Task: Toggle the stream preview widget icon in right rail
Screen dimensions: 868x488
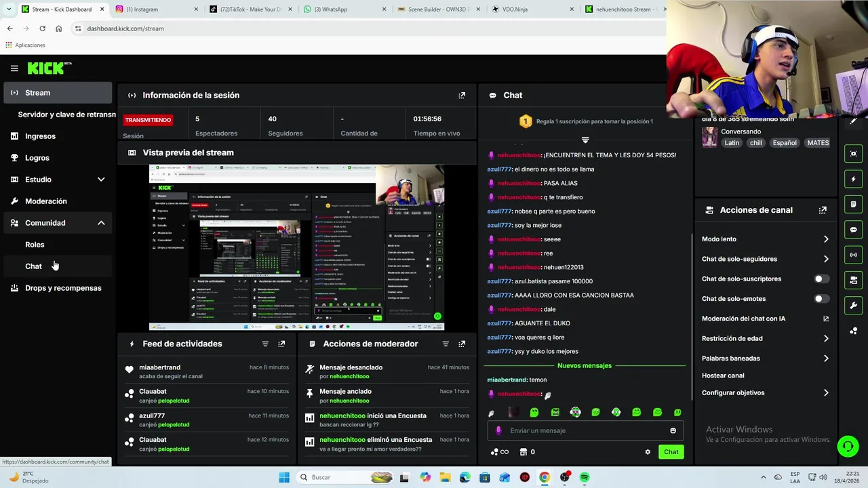Action: click(853, 154)
